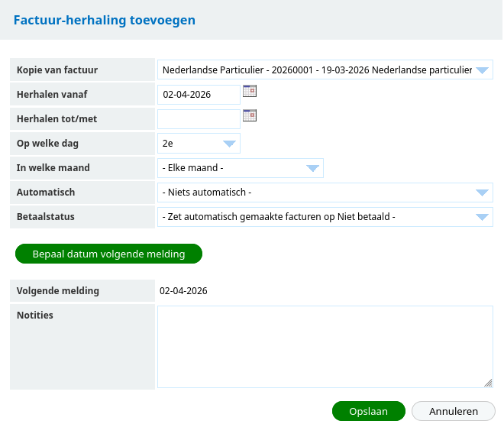Click the Volgende melding date value
Screen dimensions: 504x437
(x=183, y=290)
